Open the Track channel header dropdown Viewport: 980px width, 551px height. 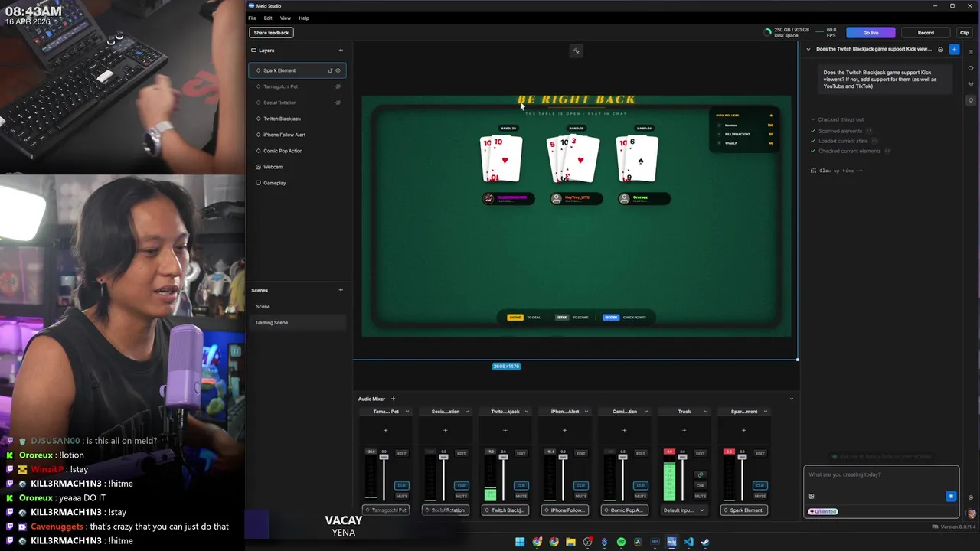point(706,412)
